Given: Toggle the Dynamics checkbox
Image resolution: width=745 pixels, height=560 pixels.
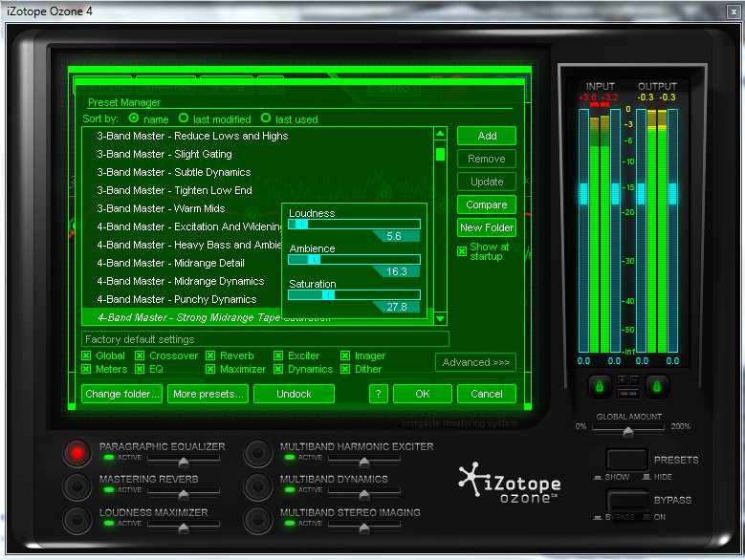Looking at the screenshot, I should pos(278,369).
